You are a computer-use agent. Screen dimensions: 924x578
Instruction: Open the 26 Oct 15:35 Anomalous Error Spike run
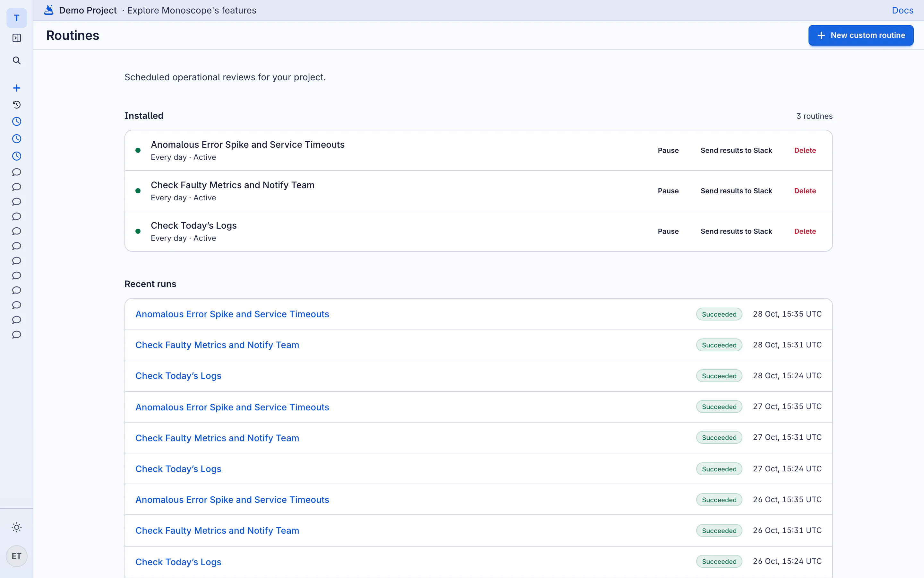tap(232, 500)
